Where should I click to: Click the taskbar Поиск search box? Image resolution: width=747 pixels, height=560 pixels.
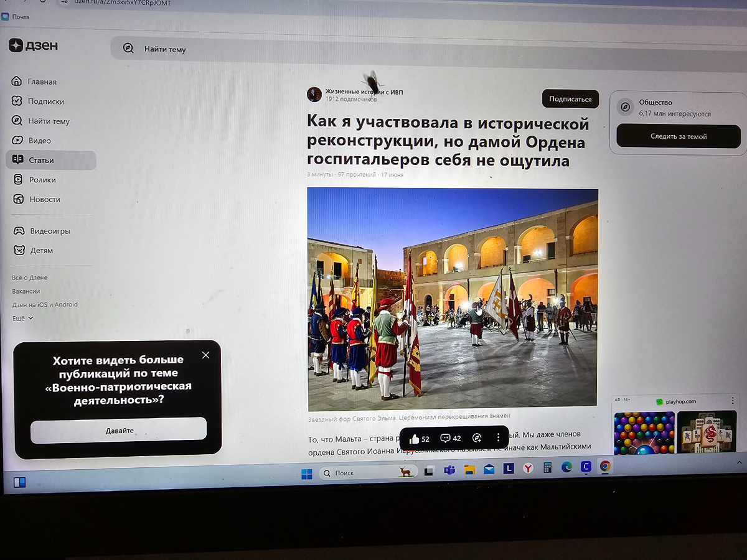368,473
